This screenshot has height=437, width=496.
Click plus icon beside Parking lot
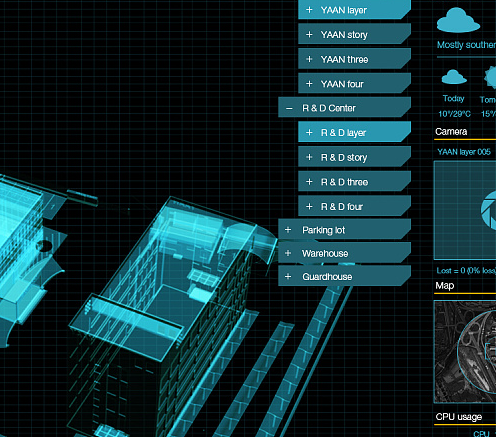[x=288, y=230]
